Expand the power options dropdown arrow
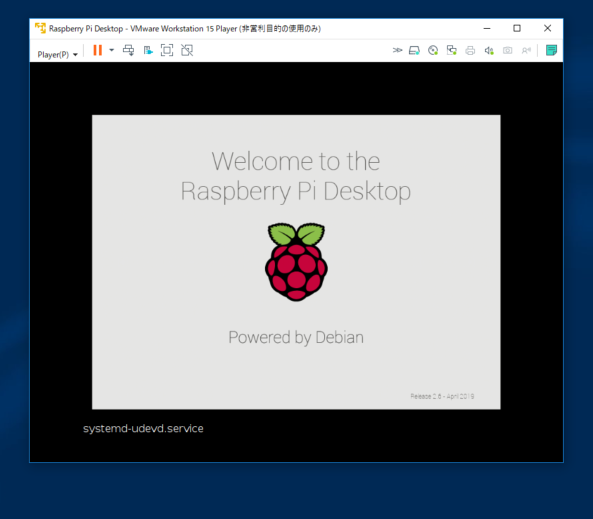Screen dimensions: 593x519 (x=112, y=50)
